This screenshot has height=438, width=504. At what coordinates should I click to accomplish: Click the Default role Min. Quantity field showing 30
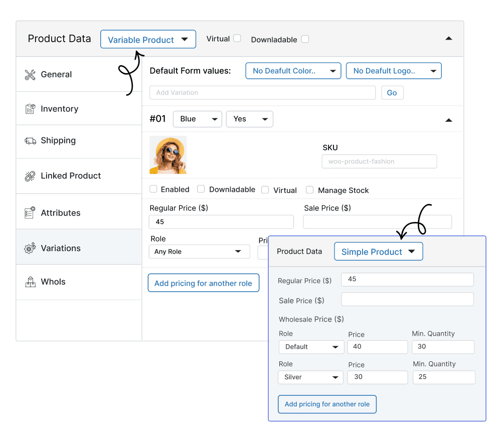[443, 347]
